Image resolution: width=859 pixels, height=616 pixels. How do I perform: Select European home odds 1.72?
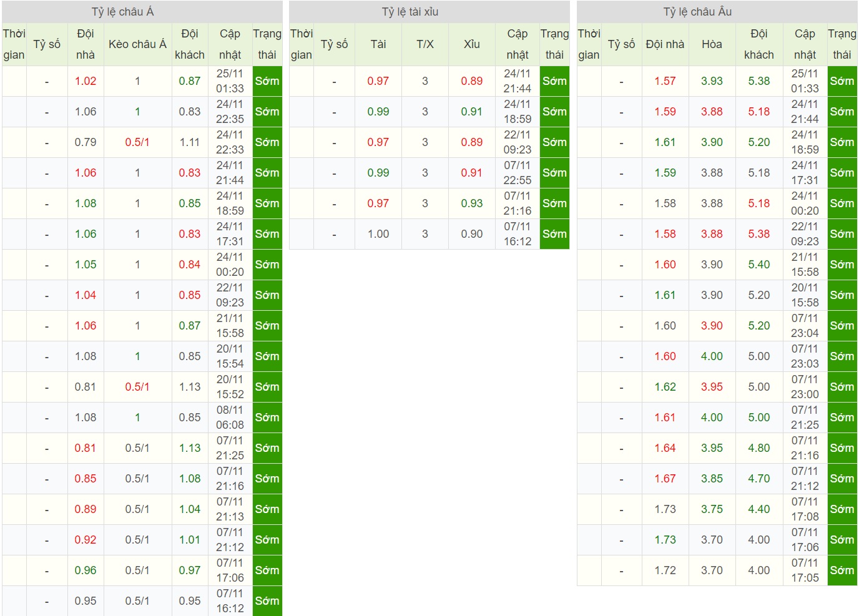pyautogui.click(x=665, y=570)
